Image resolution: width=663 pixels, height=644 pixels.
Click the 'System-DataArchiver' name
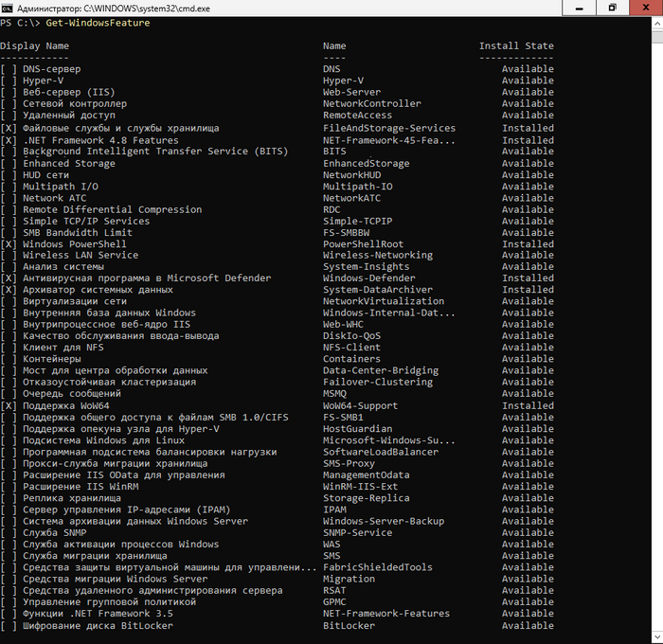378,290
